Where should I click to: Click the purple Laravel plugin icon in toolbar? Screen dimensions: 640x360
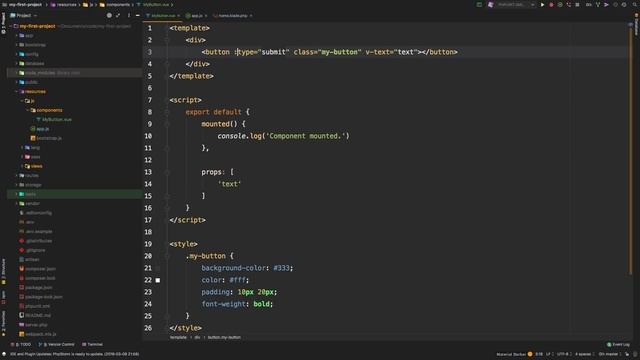[x=491, y=5]
